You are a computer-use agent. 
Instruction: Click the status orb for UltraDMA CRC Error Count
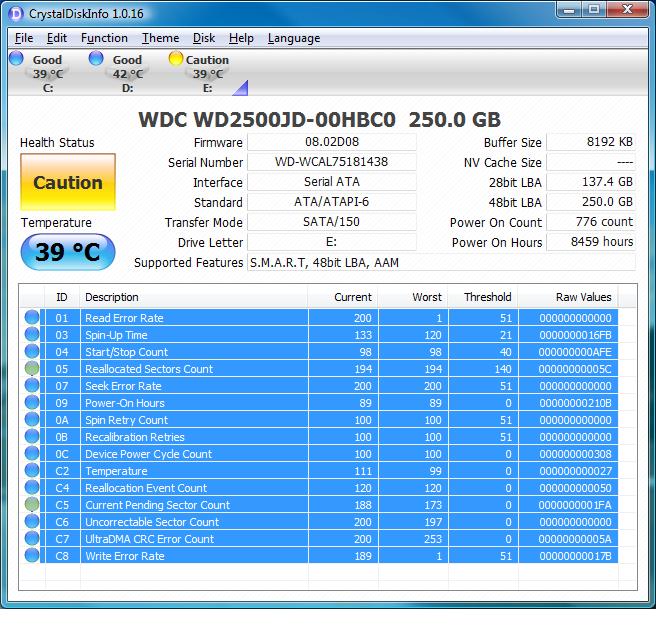[x=32, y=539]
